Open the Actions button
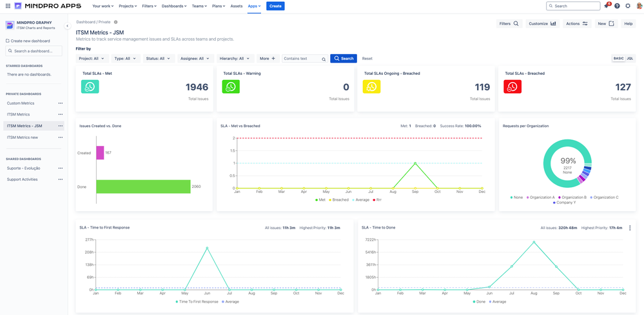Screen dimensions: 644x315 pos(577,24)
